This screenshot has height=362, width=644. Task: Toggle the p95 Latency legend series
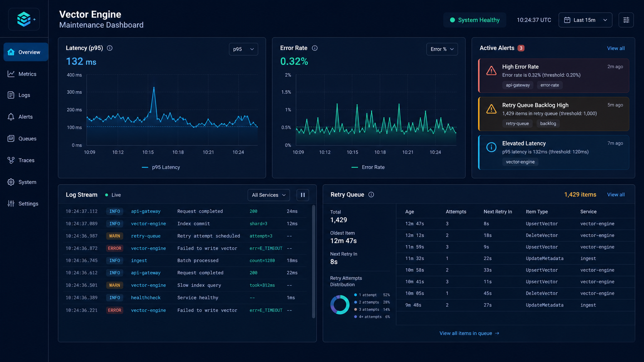161,167
